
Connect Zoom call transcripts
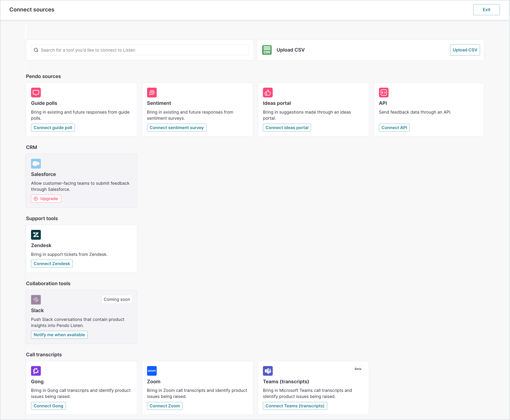click(x=165, y=406)
